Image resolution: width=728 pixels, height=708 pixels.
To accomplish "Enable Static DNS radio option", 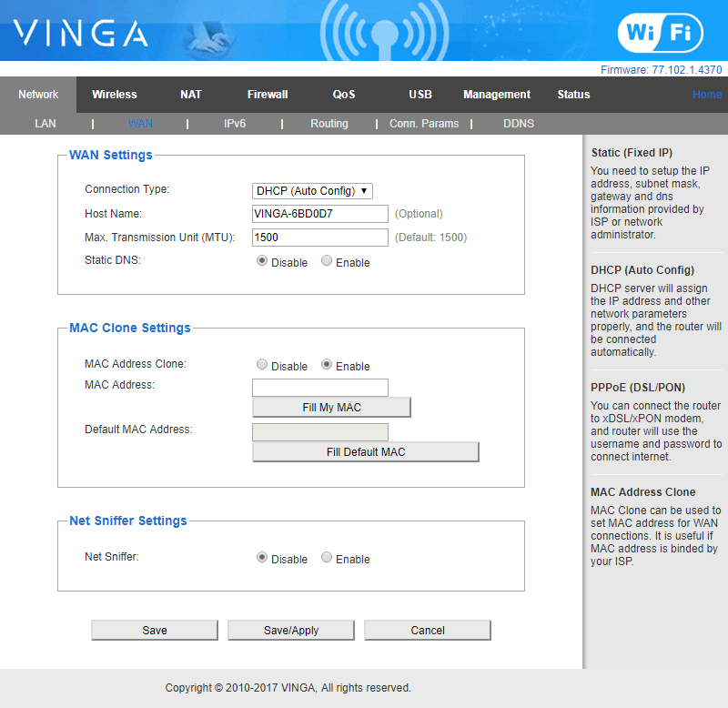I will pos(327,261).
